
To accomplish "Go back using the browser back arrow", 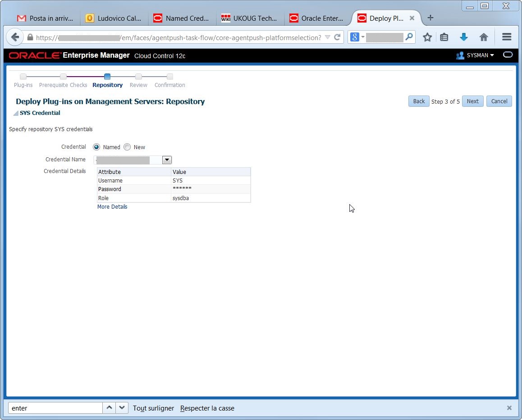I will point(14,37).
